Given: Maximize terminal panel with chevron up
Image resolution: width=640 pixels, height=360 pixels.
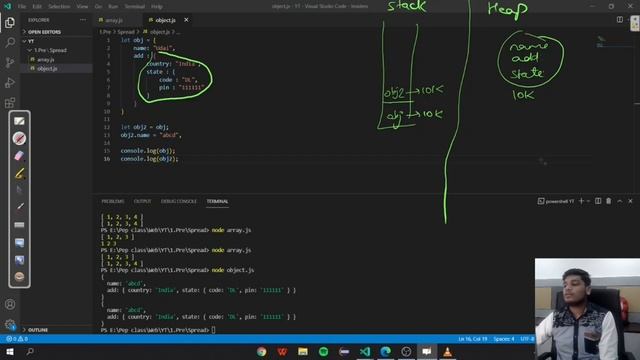Looking at the screenshot, I should click(620, 201).
